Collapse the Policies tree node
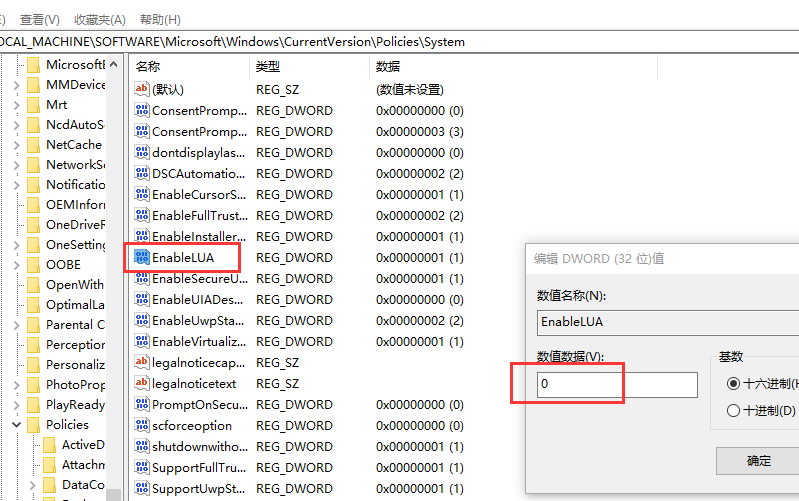This screenshot has height=501, width=799. 16,425
